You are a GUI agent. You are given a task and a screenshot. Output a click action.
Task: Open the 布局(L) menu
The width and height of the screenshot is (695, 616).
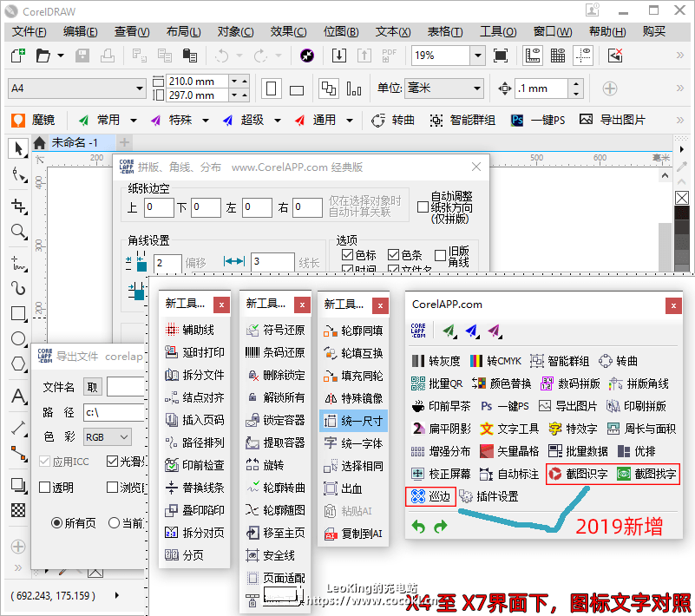tap(183, 31)
